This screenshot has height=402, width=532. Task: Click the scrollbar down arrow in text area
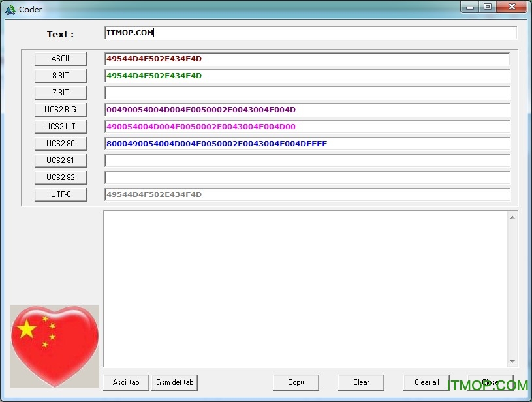(512, 362)
